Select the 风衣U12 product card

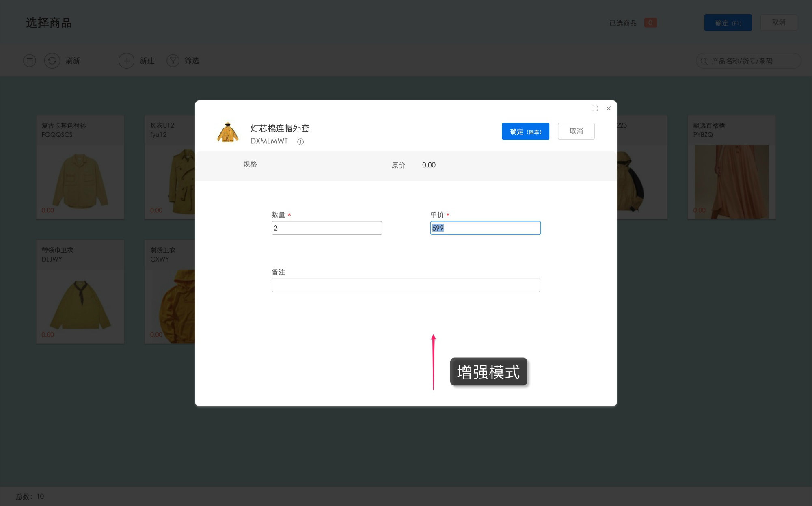pos(170,167)
